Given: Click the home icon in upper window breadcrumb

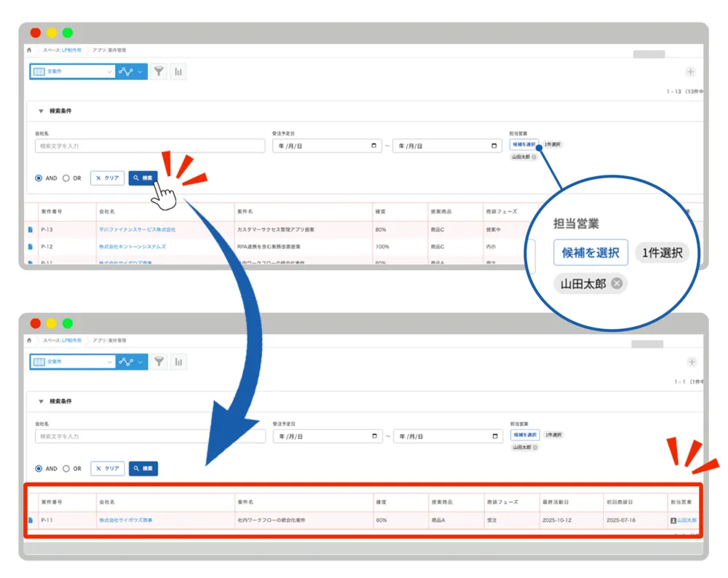Looking at the screenshot, I should [29, 50].
